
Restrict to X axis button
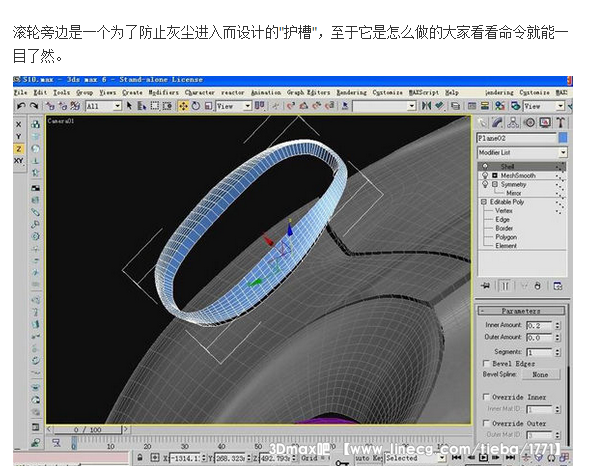19,124
